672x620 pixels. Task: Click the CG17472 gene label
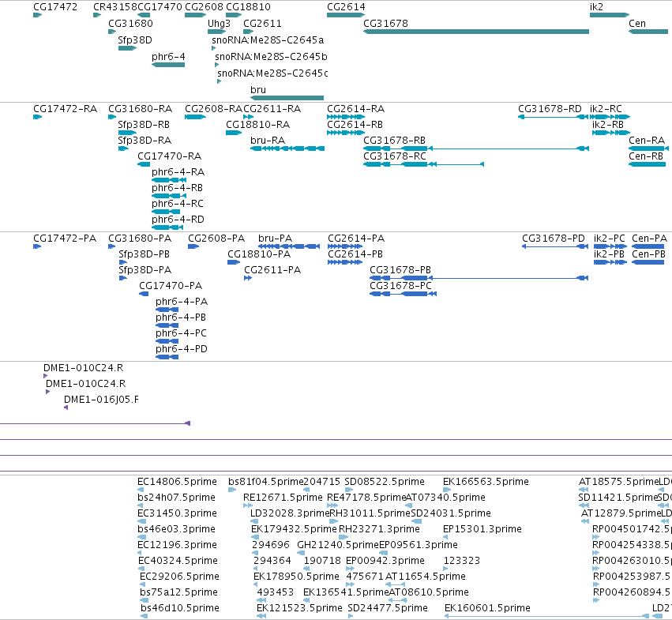point(55,7)
